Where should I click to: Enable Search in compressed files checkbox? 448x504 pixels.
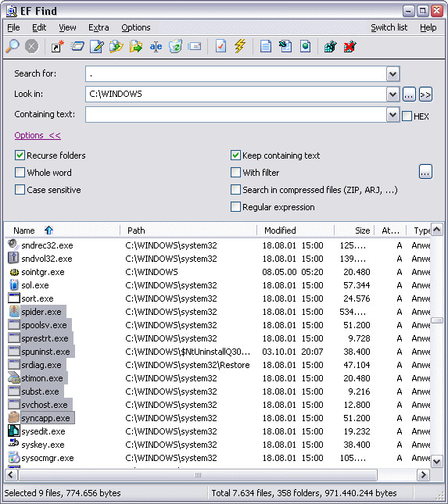235,190
